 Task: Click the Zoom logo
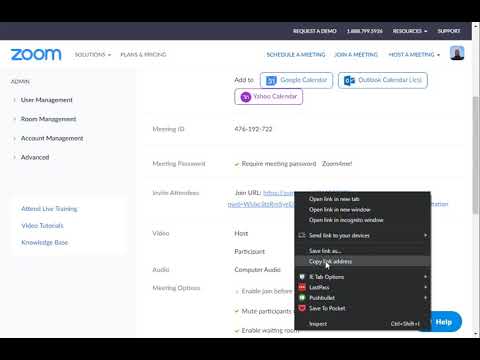tap(36, 55)
